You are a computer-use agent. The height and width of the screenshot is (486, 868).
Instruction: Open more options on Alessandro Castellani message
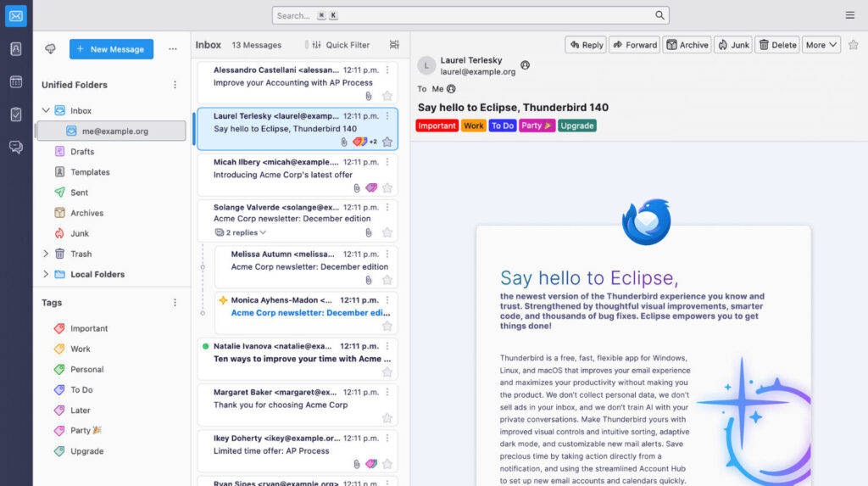coord(387,70)
